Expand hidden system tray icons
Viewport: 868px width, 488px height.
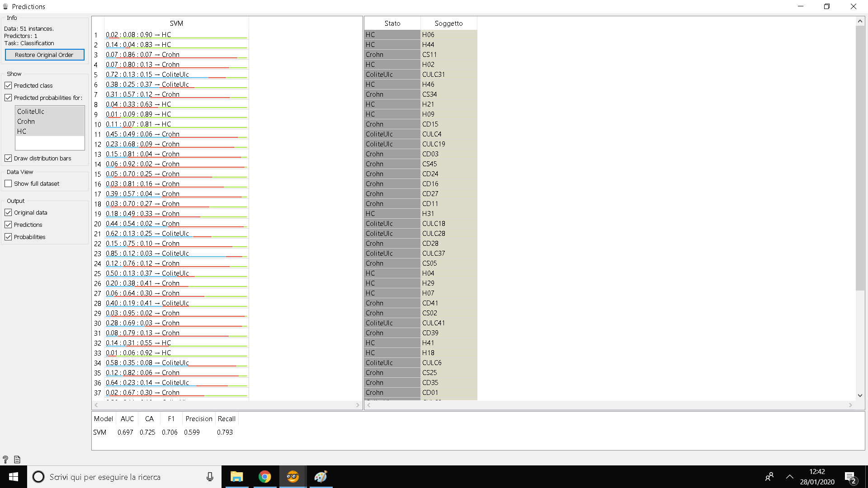pyautogui.click(x=790, y=477)
